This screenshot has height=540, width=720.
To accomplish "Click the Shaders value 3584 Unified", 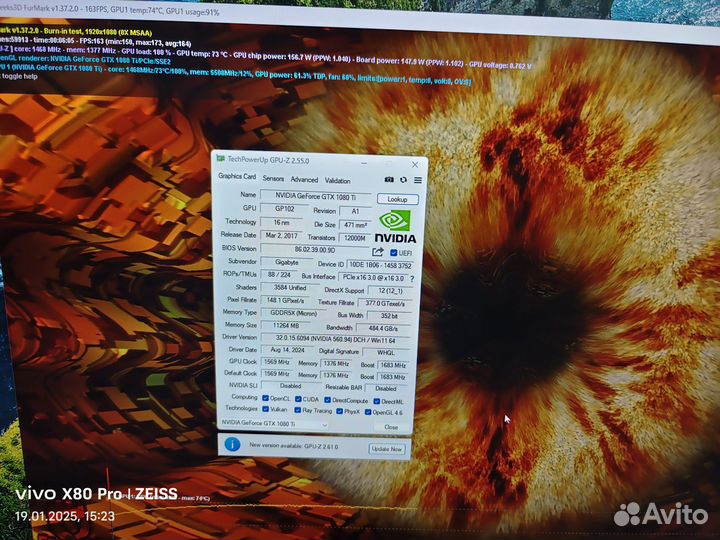I will coord(289,287).
